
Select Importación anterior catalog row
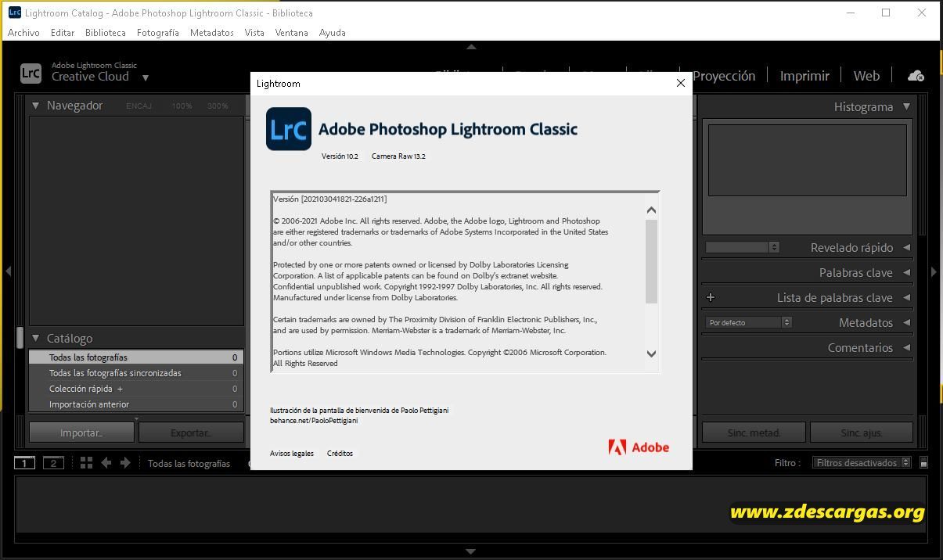coord(136,404)
